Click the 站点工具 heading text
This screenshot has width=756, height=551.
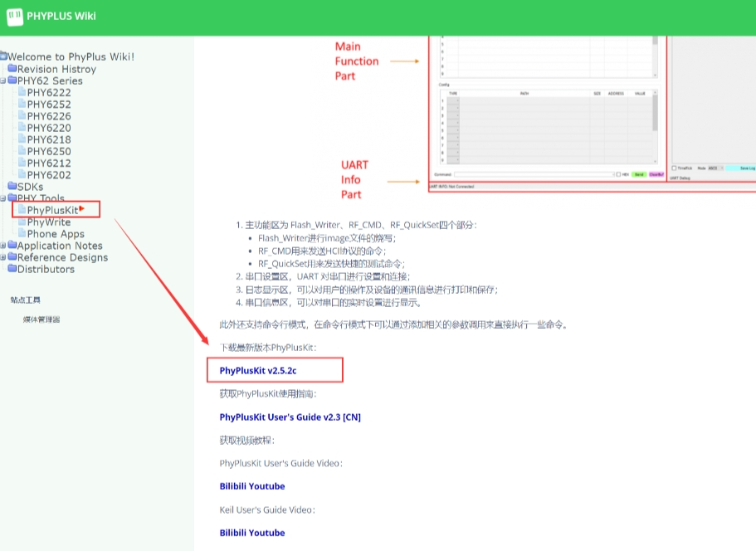(26, 300)
